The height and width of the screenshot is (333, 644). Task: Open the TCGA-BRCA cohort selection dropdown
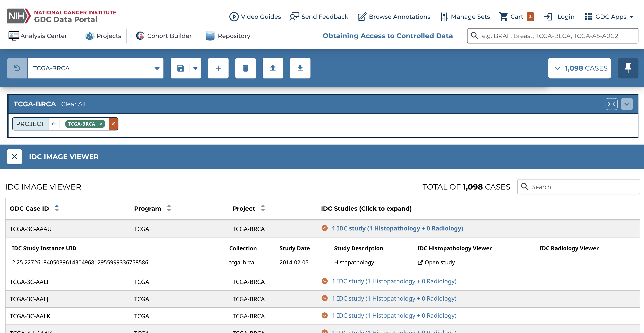pyautogui.click(x=156, y=68)
